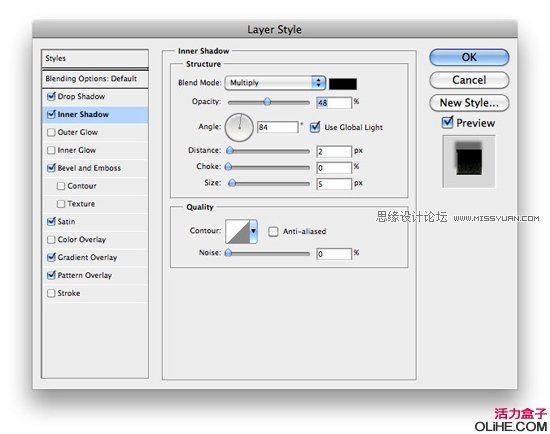Click the style preview thumbnail
The width and height of the screenshot is (550, 434).
click(x=469, y=162)
